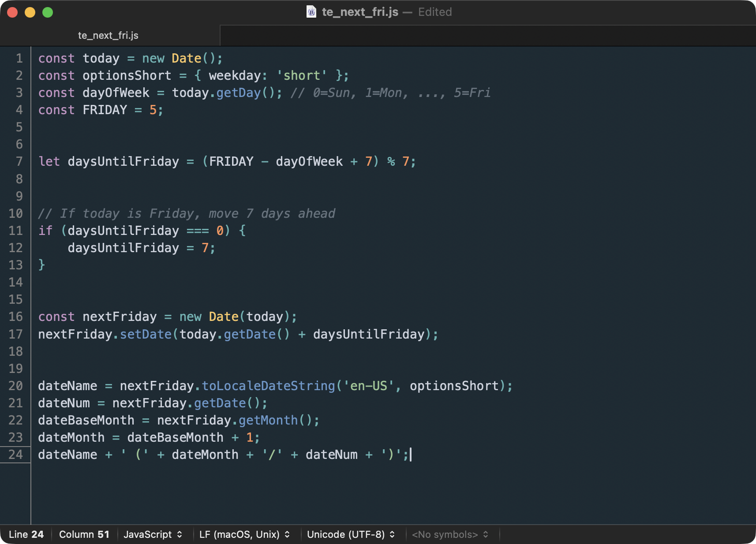Click line number 24 in the gutter
The width and height of the screenshot is (756, 544).
coord(16,455)
